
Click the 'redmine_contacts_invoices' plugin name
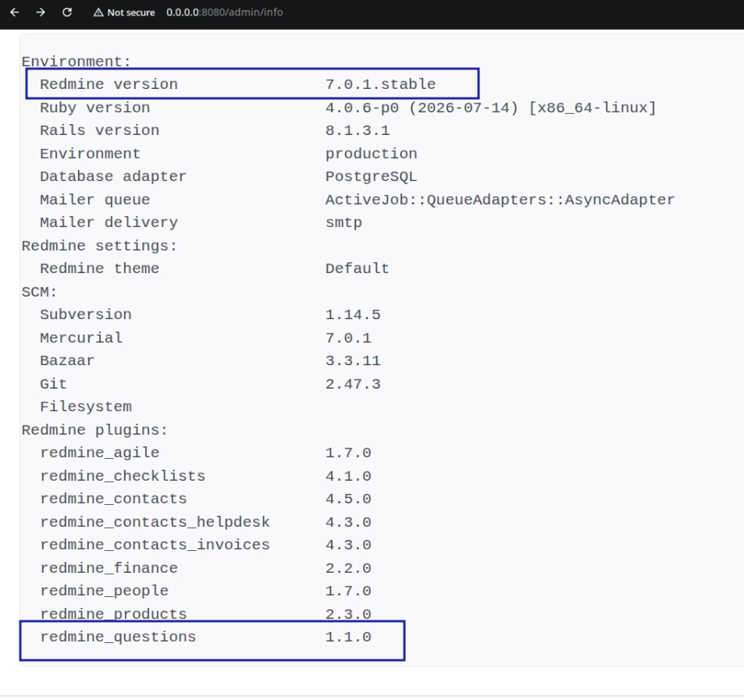coord(155,545)
